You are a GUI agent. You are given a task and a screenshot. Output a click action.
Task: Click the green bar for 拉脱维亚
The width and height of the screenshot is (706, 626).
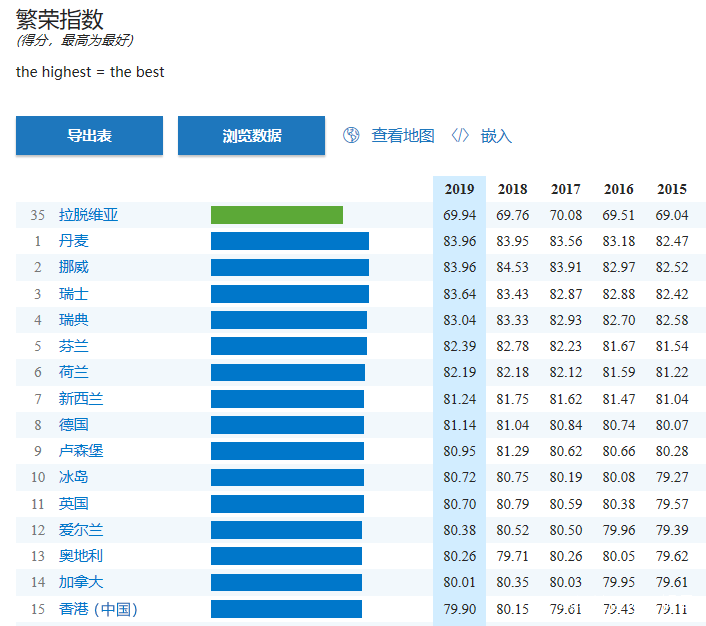276,215
